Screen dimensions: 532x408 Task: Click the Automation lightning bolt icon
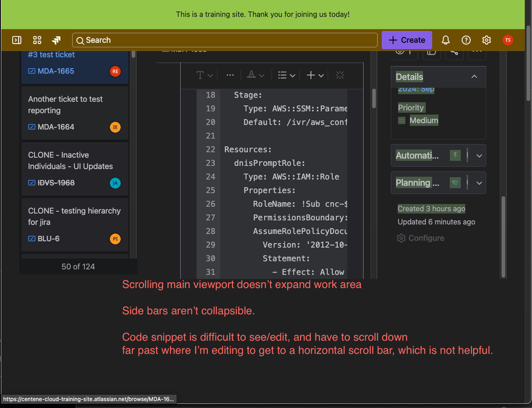455,155
